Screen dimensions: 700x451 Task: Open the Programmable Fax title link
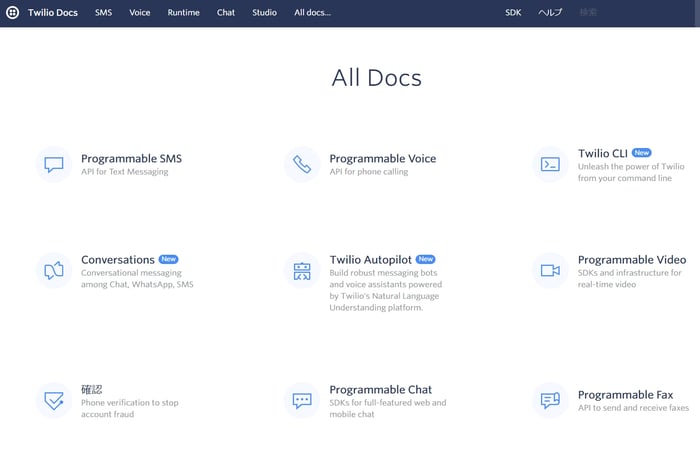[625, 395]
